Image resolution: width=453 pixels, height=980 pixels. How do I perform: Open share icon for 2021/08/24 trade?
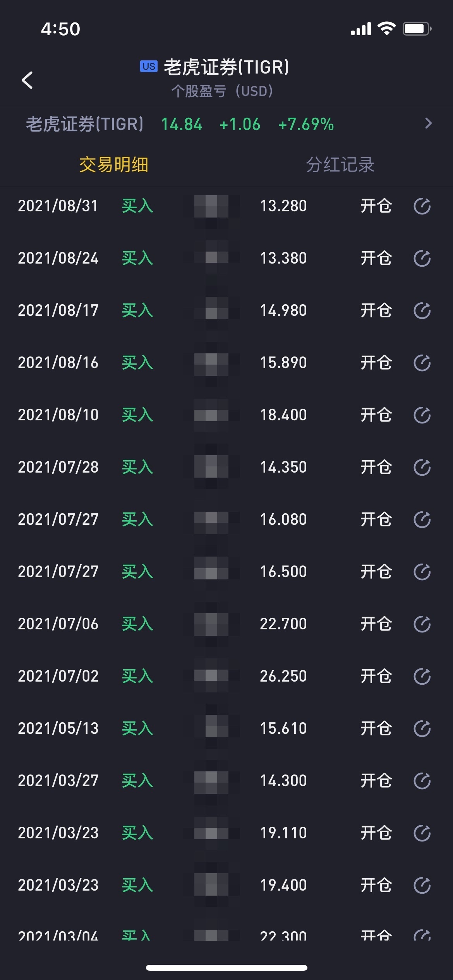coord(422,258)
